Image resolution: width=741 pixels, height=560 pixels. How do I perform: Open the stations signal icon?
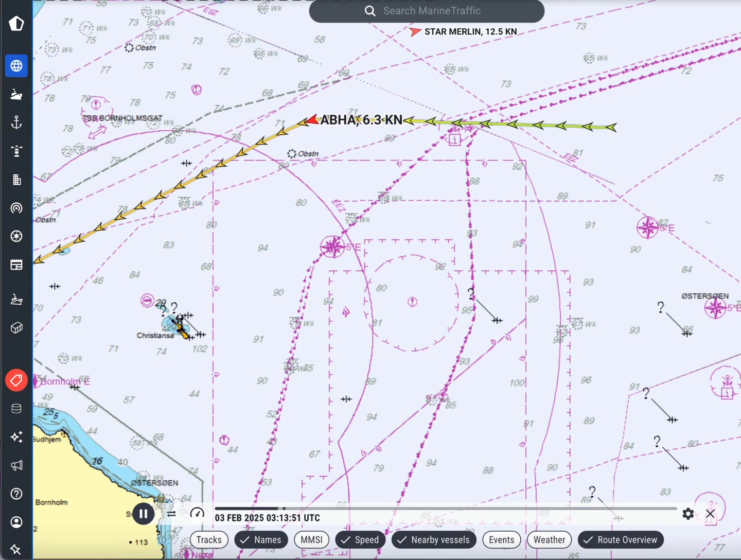click(x=16, y=208)
